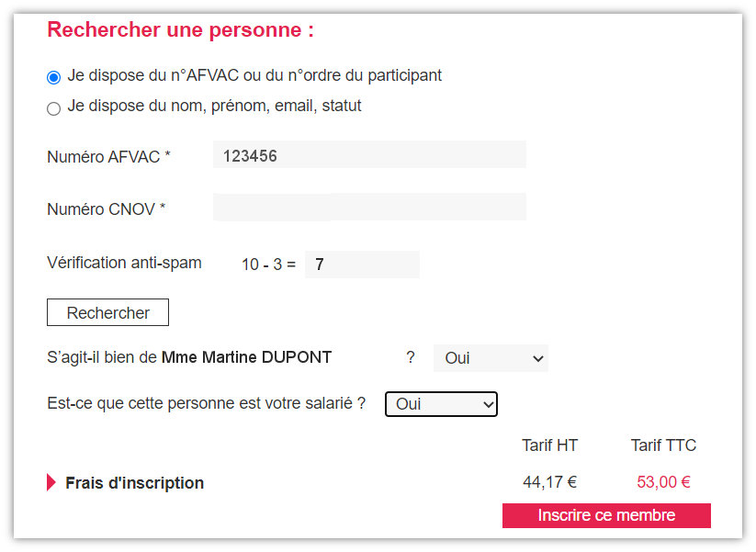756x552 pixels.
Task: Click the Rechercher button
Action: (107, 312)
